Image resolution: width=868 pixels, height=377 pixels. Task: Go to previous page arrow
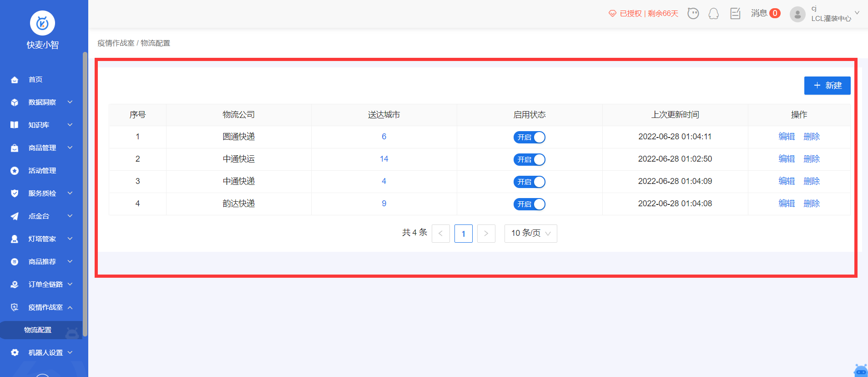[x=440, y=234]
